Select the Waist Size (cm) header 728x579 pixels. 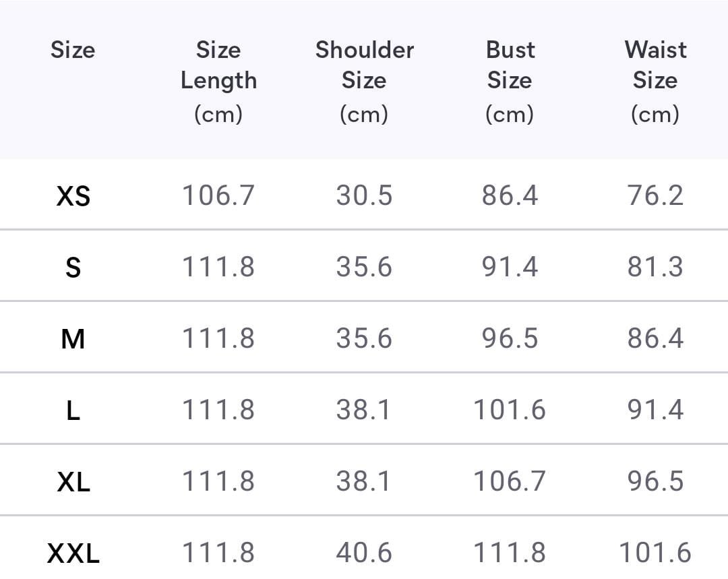655,81
